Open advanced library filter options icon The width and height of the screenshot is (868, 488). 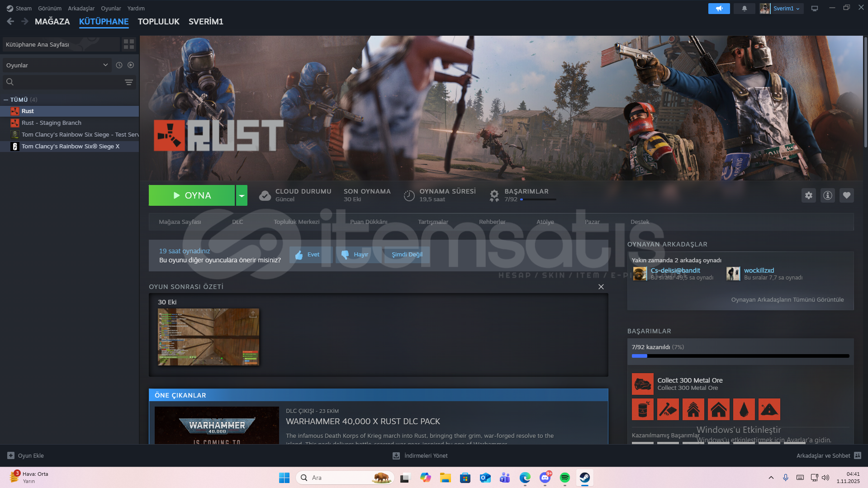pyautogui.click(x=129, y=82)
